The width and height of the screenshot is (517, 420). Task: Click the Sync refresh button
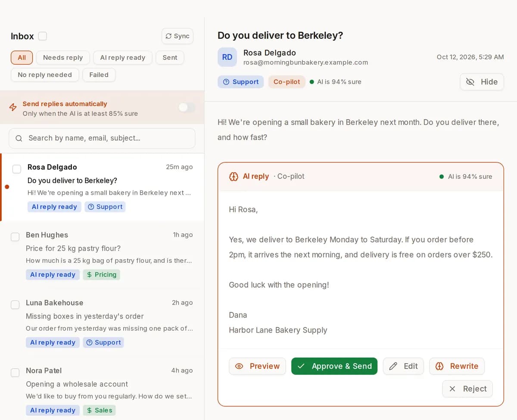(178, 36)
